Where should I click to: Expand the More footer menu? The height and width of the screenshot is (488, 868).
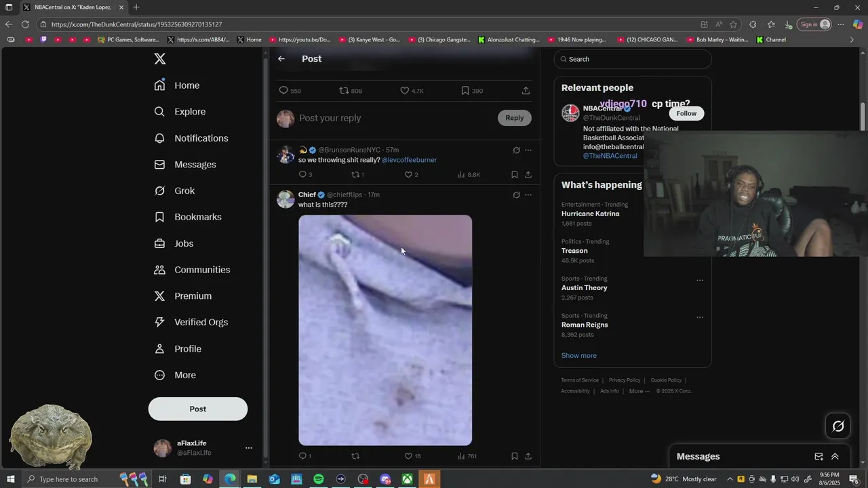639,391
